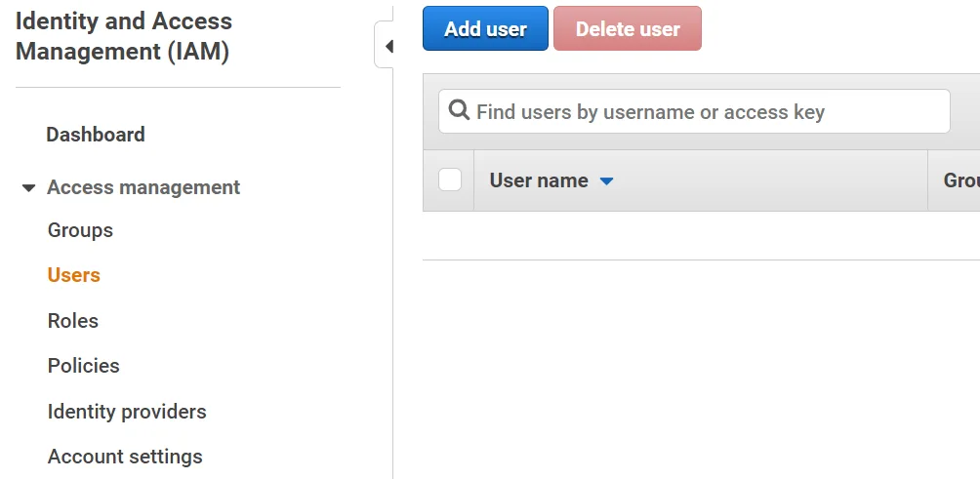The image size is (980, 479).
Task: Open the Dashboard page
Action: (x=96, y=135)
